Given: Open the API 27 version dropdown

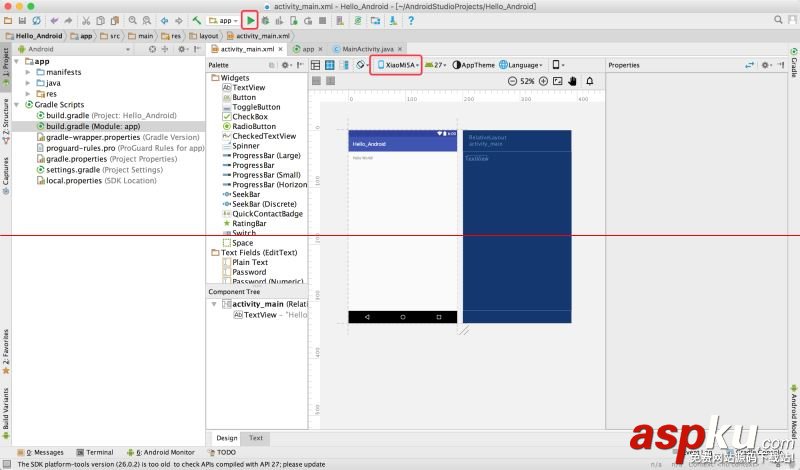Looking at the screenshot, I should [x=435, y=65].
